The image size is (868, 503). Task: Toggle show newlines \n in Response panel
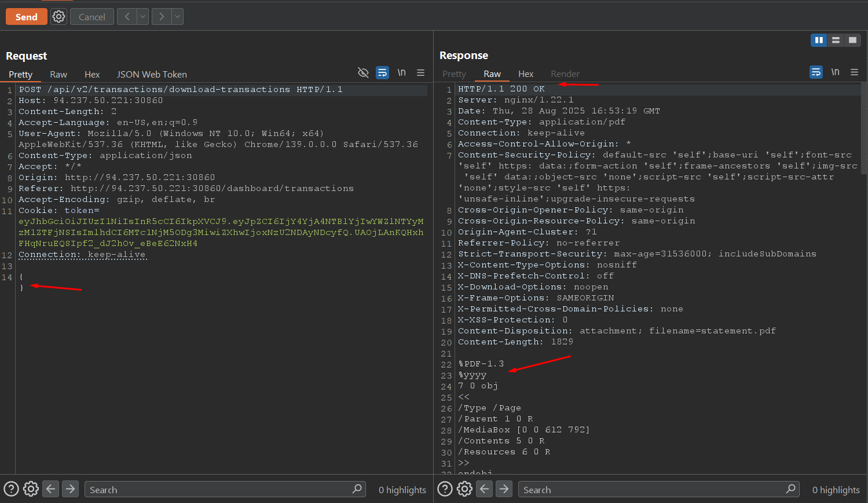point(835,72)
